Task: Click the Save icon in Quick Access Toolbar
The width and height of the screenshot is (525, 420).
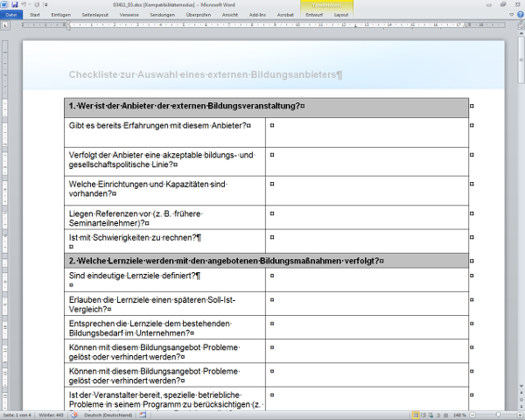Action: [x=15, y=4]
